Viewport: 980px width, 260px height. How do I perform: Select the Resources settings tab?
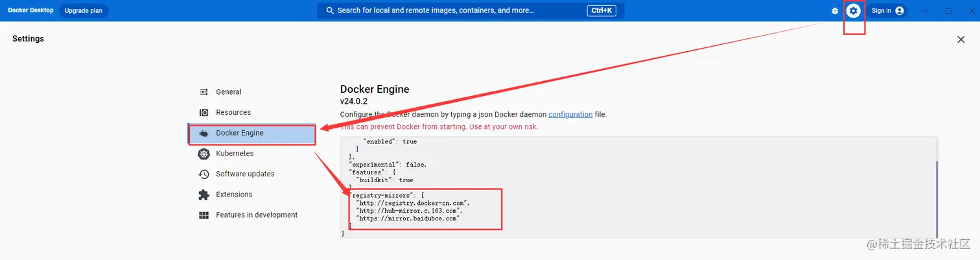coord(251,112)
